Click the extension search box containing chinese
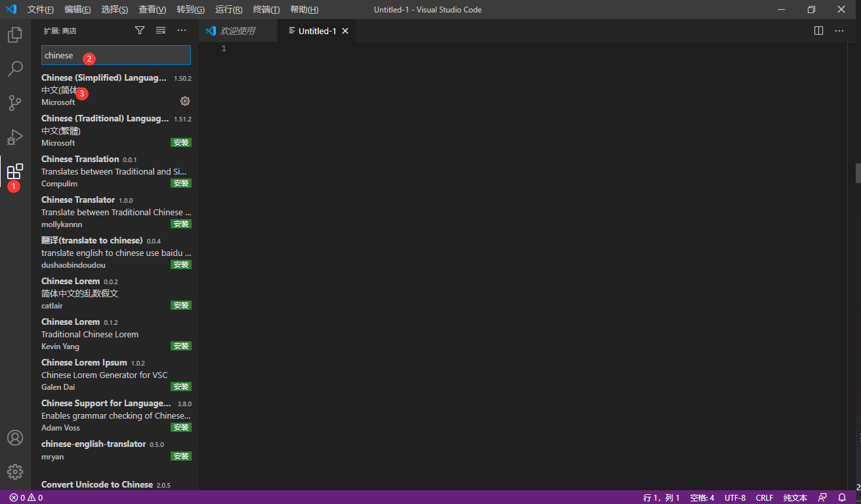 point(116,55)
